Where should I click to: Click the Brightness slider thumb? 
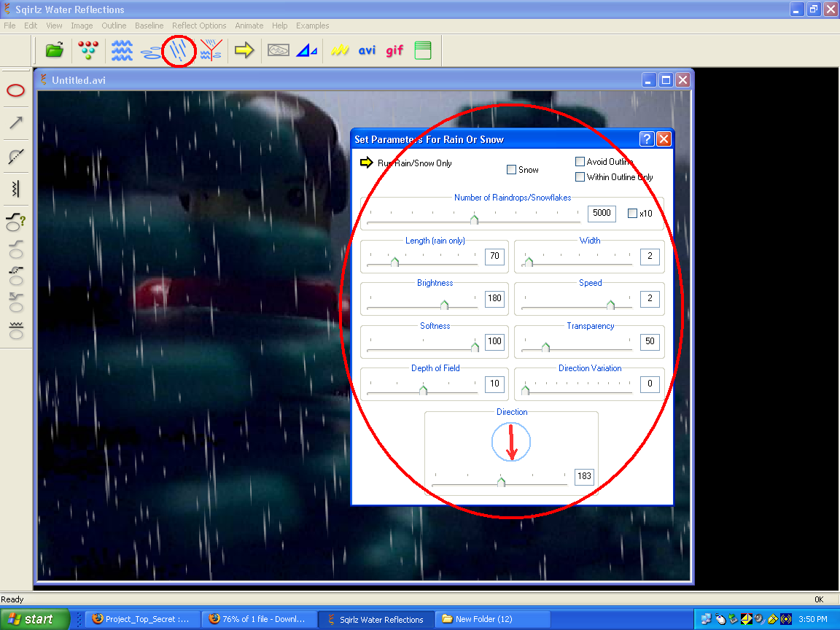444,304
